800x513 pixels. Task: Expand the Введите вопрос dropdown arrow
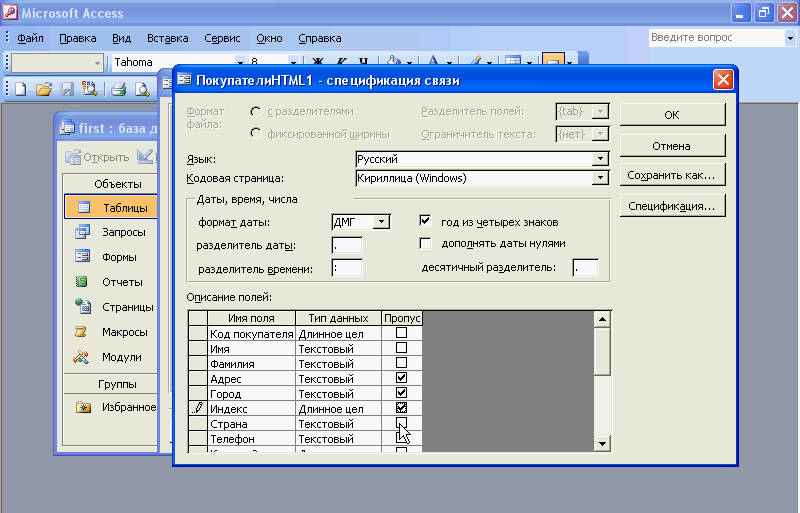(790, 38)
